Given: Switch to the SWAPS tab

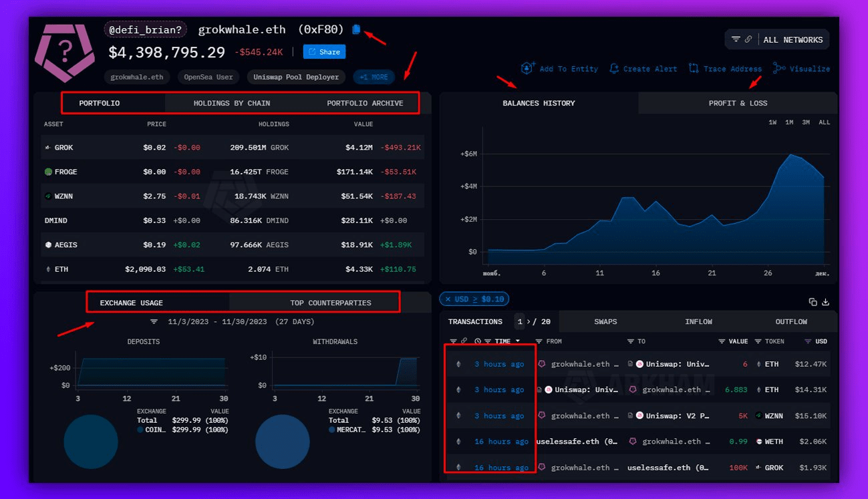Looking at the screenshot, I should pos(605,321).
